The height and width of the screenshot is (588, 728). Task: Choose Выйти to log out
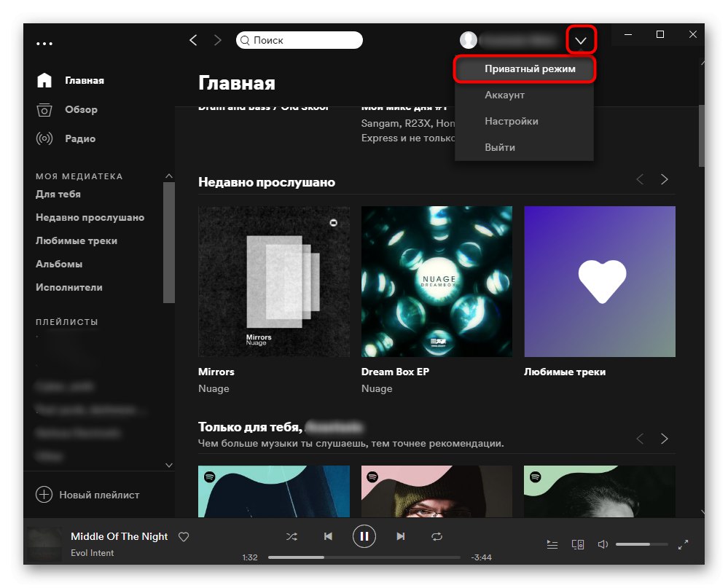point(524,147)
